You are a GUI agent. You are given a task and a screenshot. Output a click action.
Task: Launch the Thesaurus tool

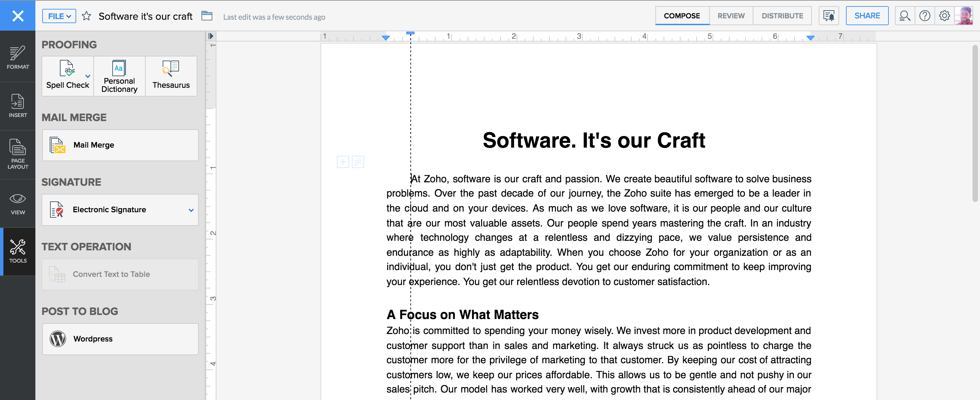171,76
